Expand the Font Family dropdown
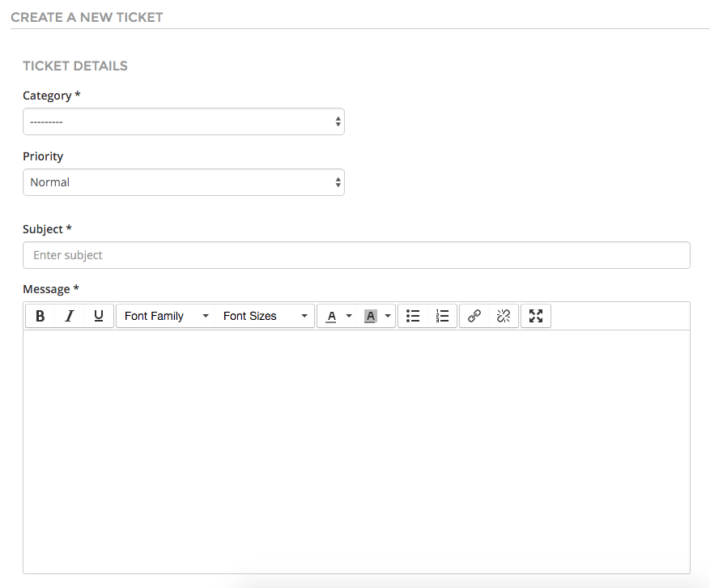The height and width of the screenshot is (588, 710). coord(166,316)
